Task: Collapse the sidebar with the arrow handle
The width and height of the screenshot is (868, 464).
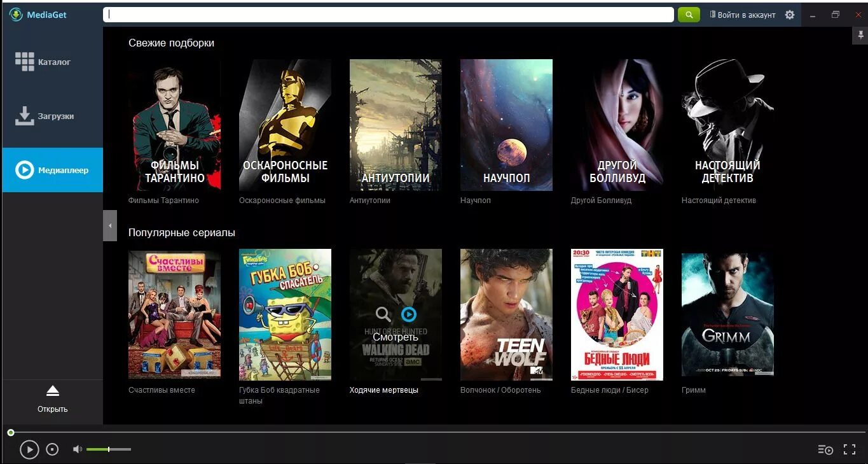Action: click(x=110, y=225)
